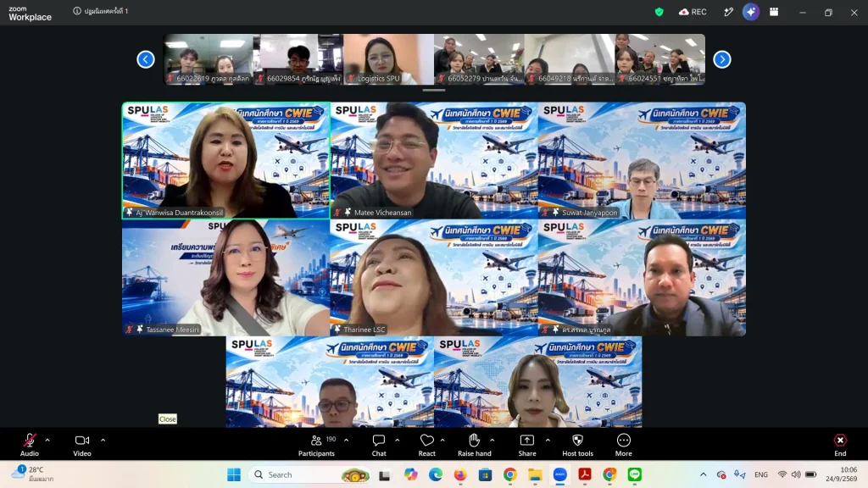This screenshot has width=868, height=488.
Task: Select the 66022619 participant thumbnail
Action: pos(209,59)
